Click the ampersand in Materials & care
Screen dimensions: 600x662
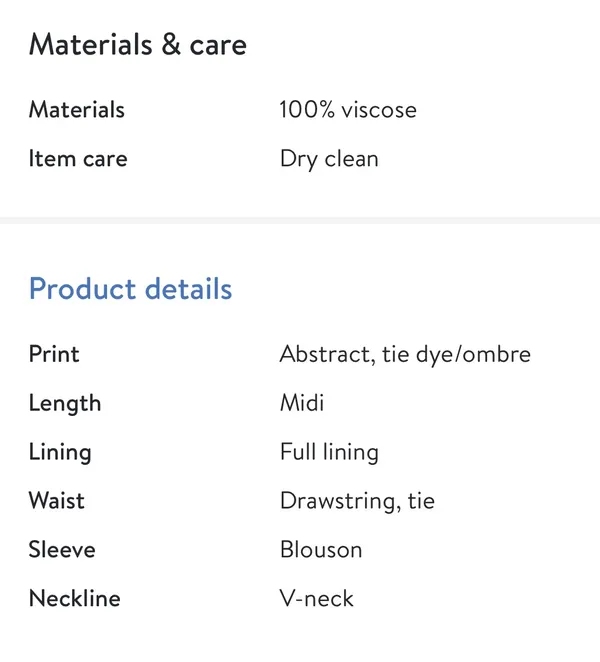click(x=171, y=45)
